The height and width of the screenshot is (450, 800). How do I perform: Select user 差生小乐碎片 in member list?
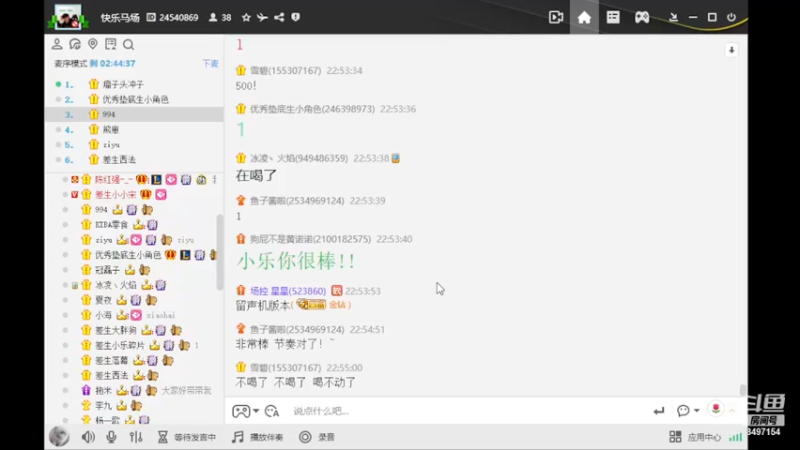point(119,345)
